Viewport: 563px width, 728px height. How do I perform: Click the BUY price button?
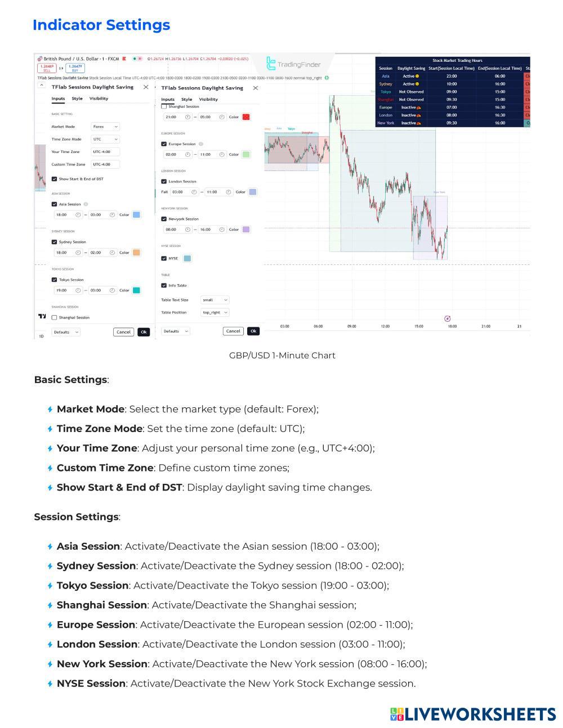[x=75, y=68]
